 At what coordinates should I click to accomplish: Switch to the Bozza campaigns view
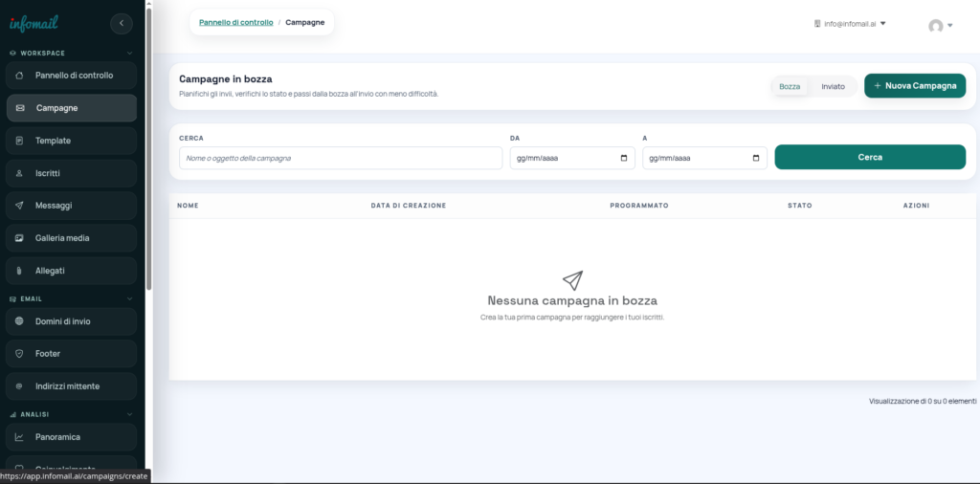(x=790, y=86)
